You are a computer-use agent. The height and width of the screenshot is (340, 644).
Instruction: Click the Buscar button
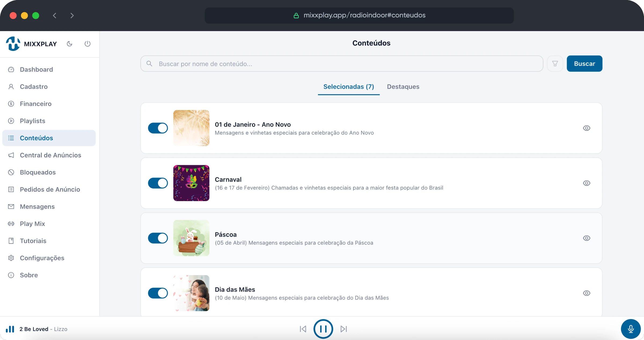[x=584, y=64]
